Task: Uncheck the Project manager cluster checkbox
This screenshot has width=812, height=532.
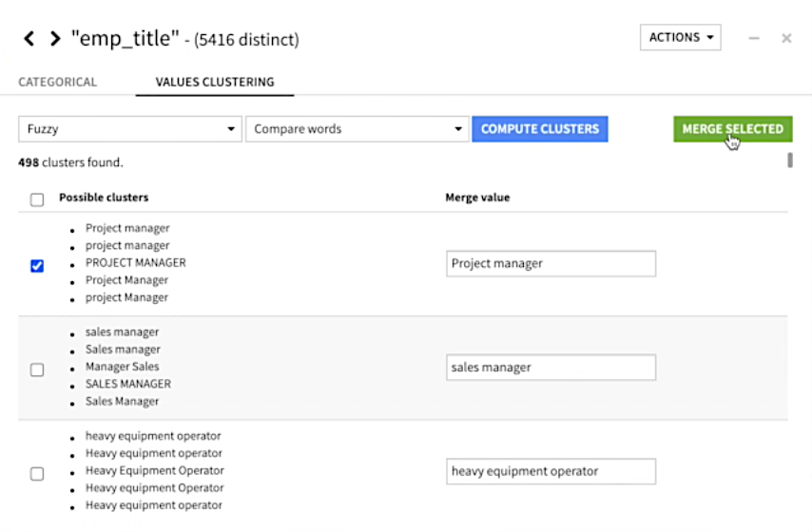Action: click(37, 266)
